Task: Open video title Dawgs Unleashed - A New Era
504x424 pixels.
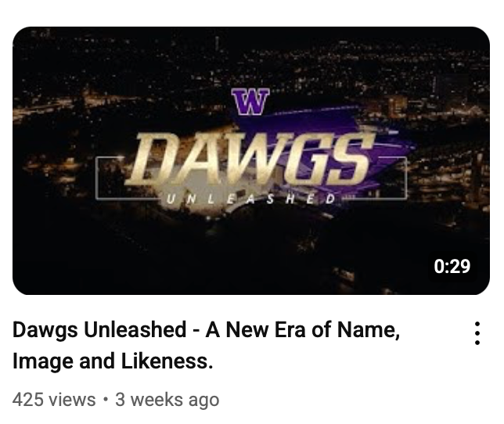Action: (x=206, y=345)
